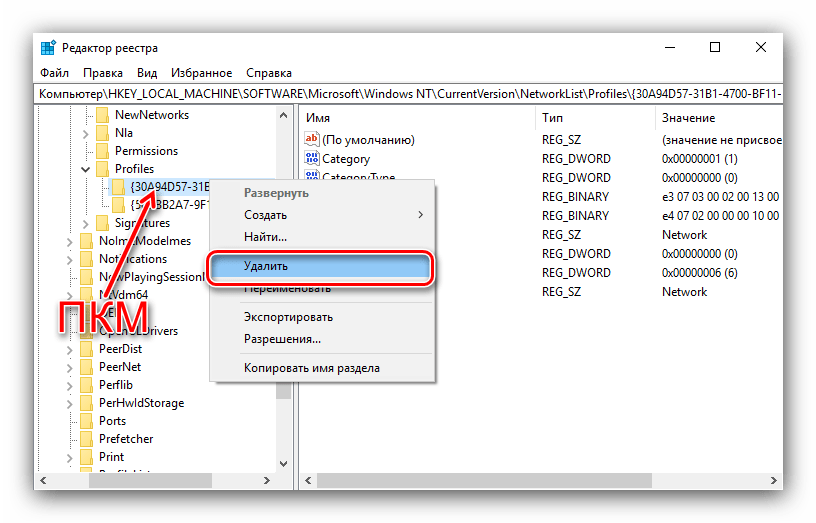Open the Избранное menu
Image resolution: width=816 pixels, height=523 pixels.
point(200,73)
